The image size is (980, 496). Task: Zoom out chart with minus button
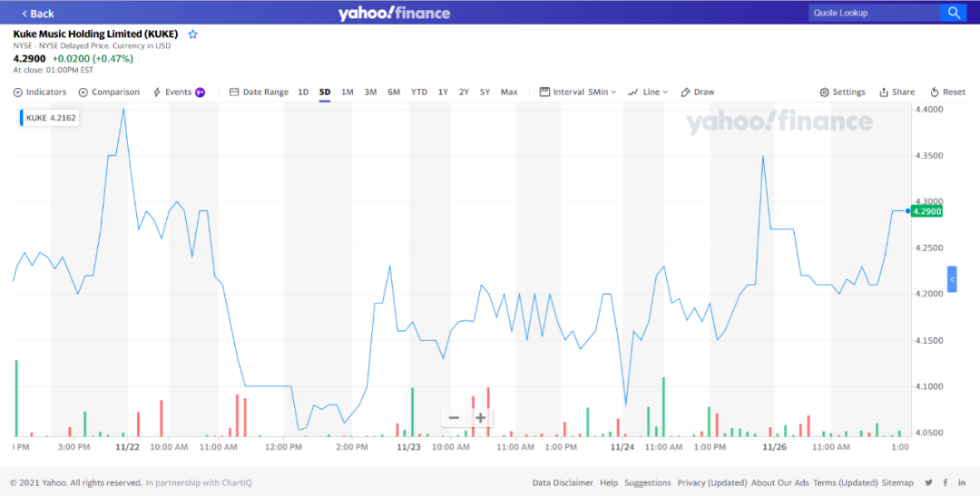coord(454,418)
